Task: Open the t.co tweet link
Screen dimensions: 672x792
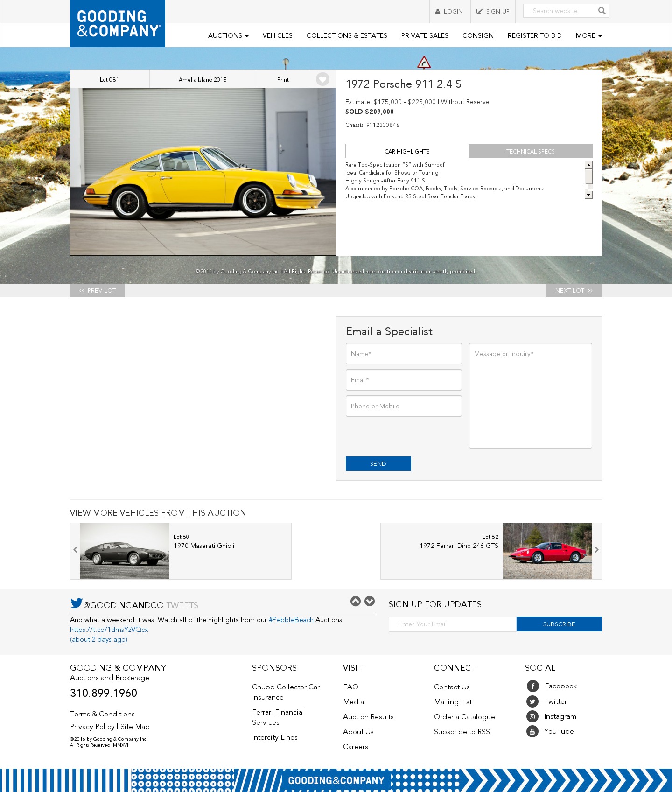Action: point(109,630)
